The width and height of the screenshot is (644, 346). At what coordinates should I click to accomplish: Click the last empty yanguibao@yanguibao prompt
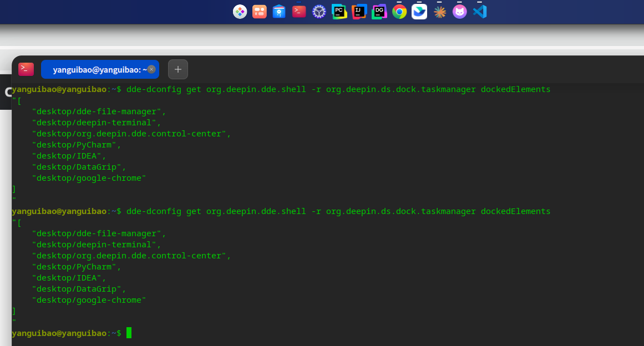tap(67, 333)
